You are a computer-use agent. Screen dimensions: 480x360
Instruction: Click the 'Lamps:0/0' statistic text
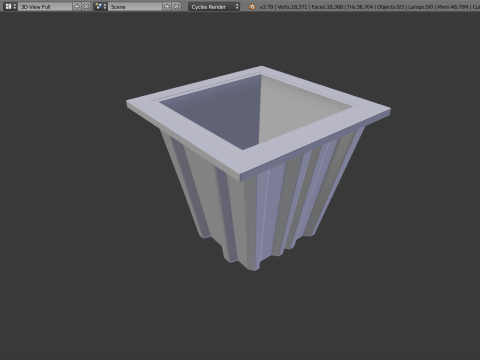coord(421,7)
